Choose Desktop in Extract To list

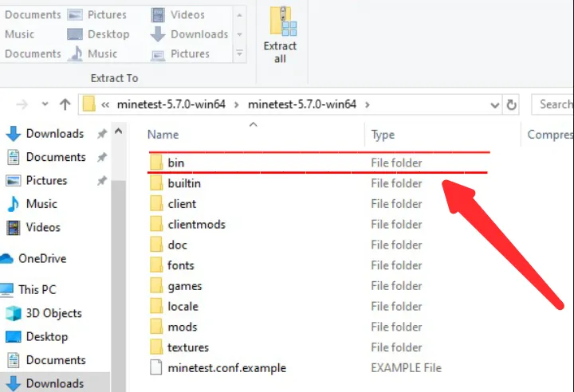[x=99, y=34]
